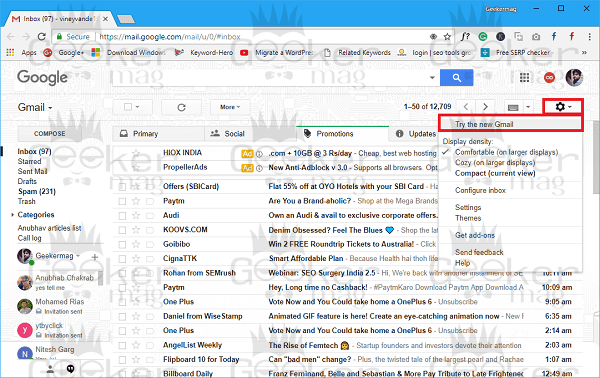The height and width of the screenshot is (378, 600).
Task: Click the camera extension icon
Action: click(536, 37)
